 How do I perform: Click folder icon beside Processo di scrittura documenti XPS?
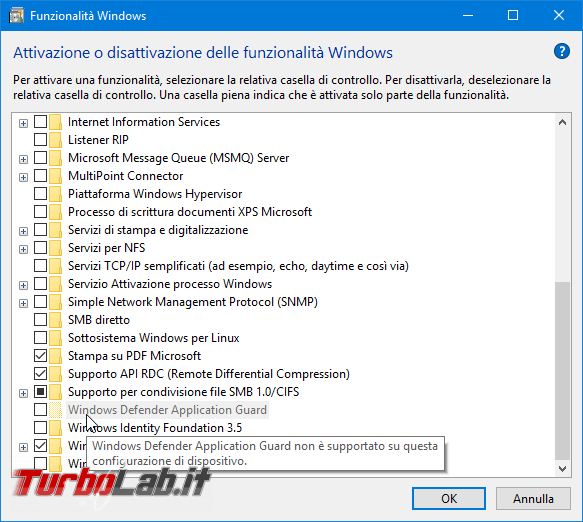[x=55, y=212]
